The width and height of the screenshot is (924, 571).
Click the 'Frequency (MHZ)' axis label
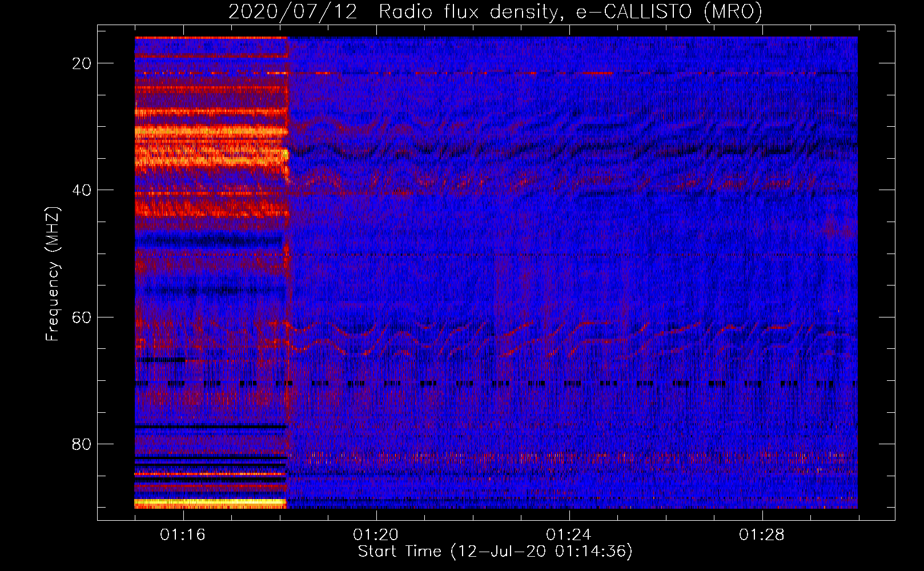click(53, 274)
